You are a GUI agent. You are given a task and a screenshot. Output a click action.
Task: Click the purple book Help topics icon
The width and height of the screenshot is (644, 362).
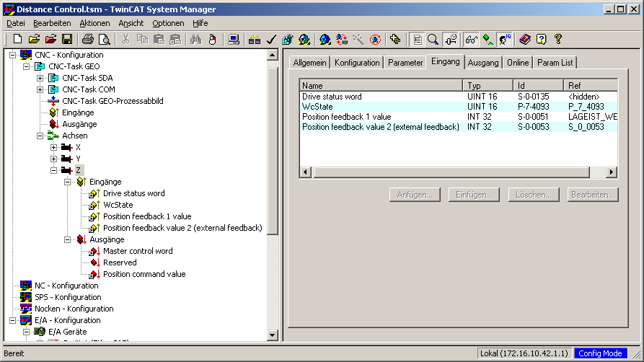tap(524, 40)
